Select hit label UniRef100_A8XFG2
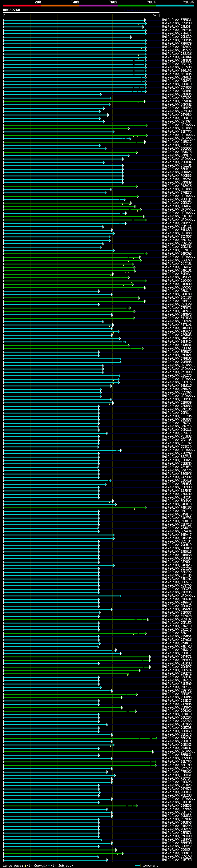Image resolution: width=197 pixels, height=868 pixels. coord(177,619)
